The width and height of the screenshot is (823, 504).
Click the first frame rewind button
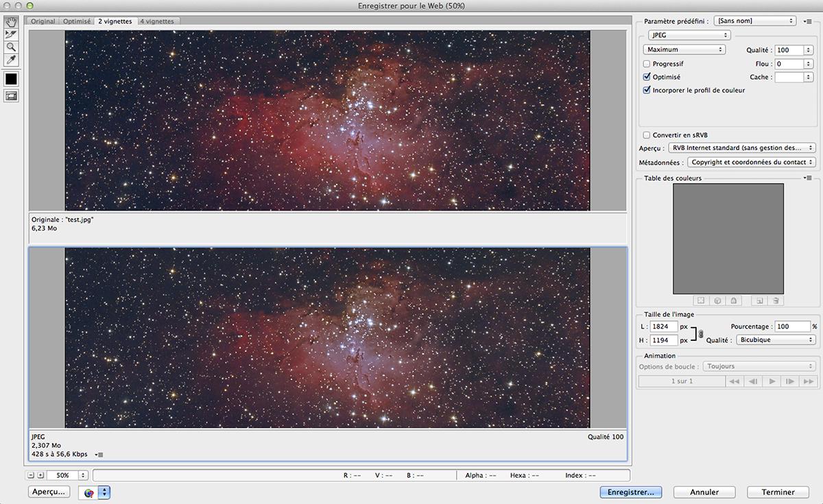tap(735, 381)
